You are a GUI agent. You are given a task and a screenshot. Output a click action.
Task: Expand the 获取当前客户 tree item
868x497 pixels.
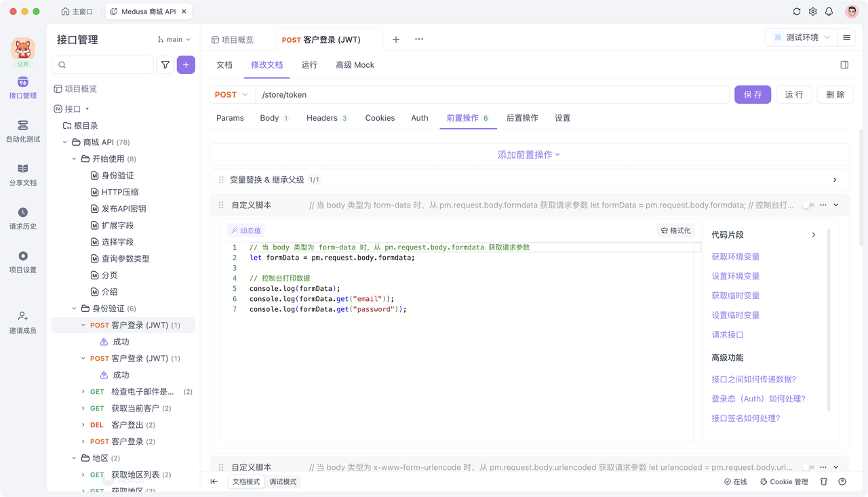click(x=83, y=408)
